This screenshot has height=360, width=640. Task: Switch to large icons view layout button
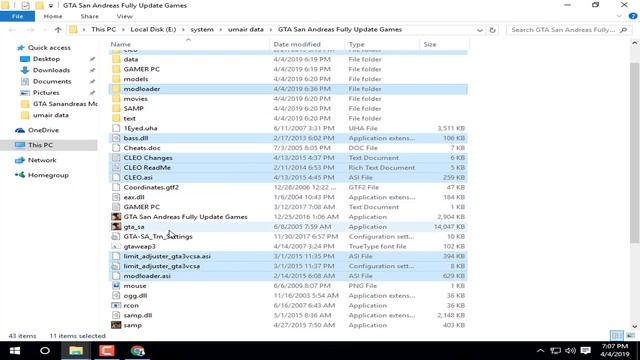point(631,336)
